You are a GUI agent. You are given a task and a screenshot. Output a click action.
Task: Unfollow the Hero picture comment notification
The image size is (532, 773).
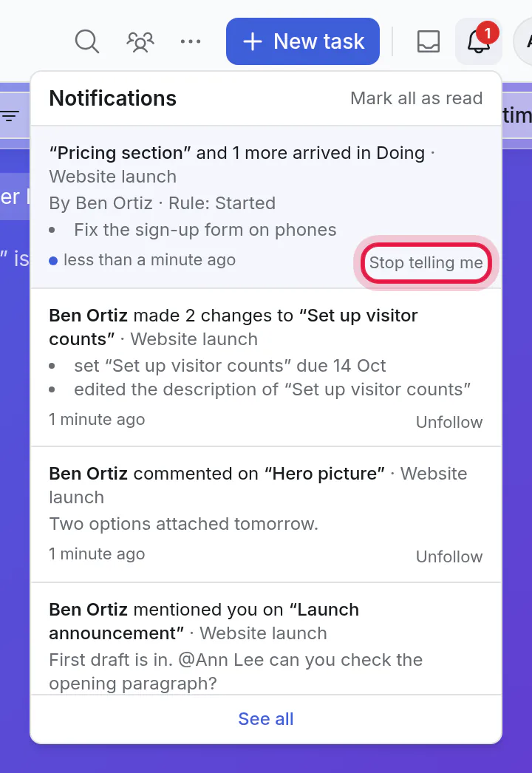point(449,556)
